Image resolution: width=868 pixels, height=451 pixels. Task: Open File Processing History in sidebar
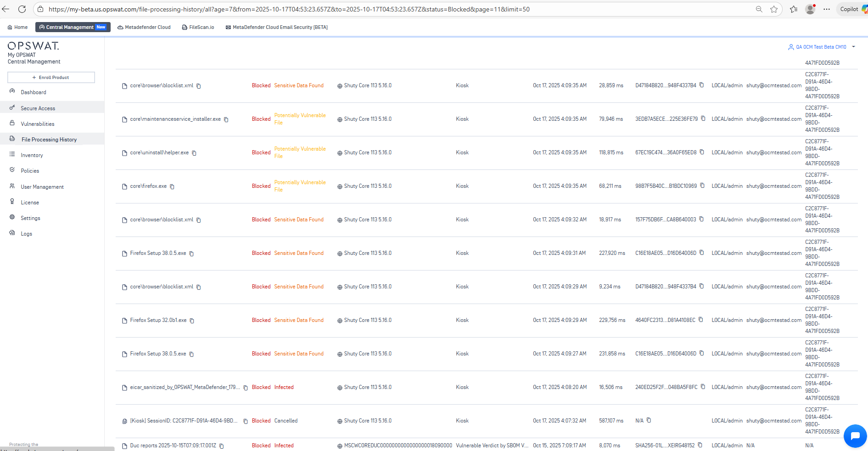coord(49,140)
